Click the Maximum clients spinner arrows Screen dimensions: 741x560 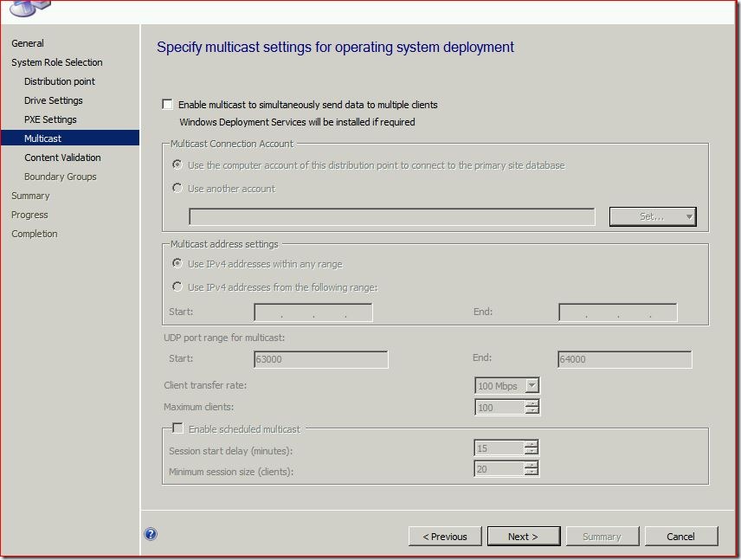coord(532,407)
